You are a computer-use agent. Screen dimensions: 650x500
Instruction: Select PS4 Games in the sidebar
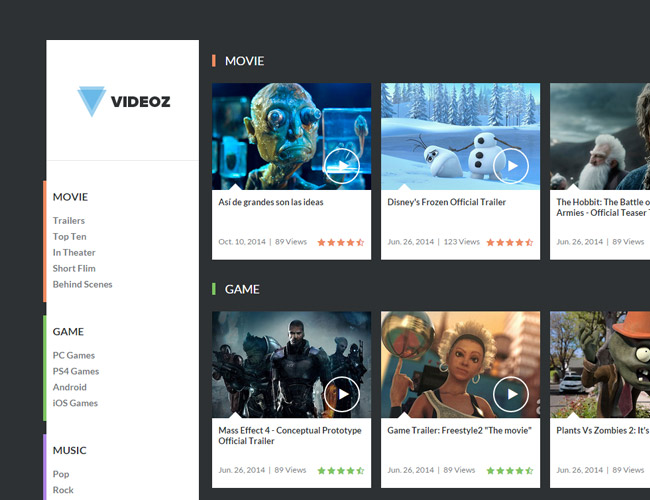tap(76, 371)
